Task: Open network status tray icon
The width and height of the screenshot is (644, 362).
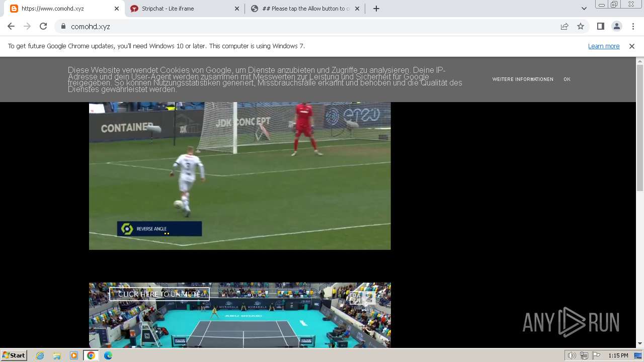Action: [x=584, y=355]
